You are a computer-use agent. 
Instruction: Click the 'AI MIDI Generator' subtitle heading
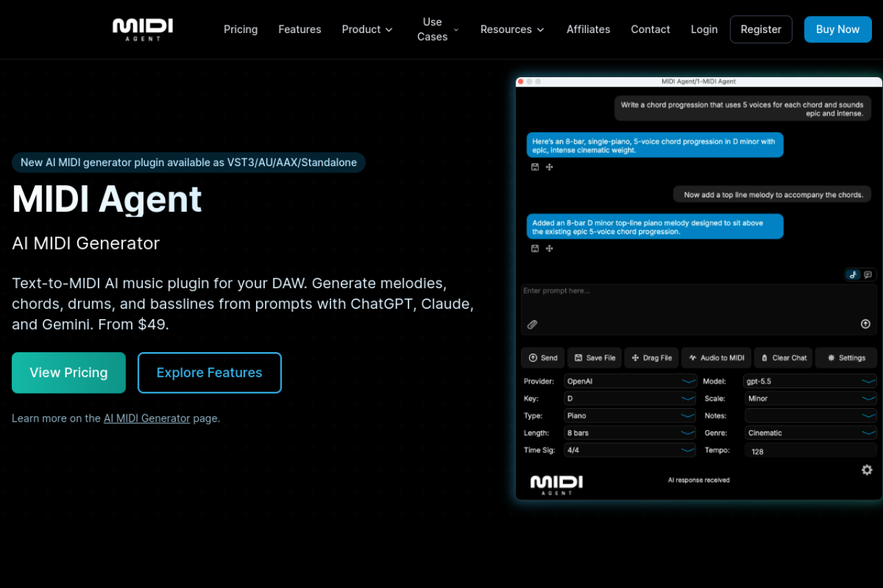(86, 243)
